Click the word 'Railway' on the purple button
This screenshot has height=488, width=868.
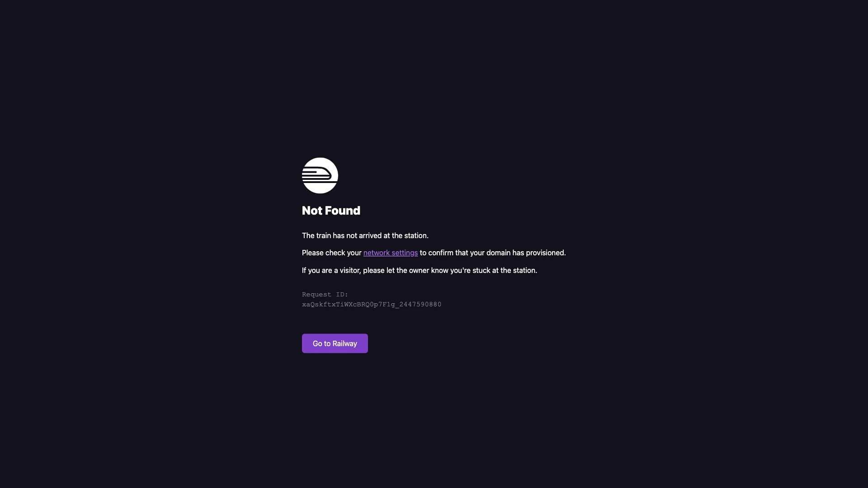click(345, 343)
